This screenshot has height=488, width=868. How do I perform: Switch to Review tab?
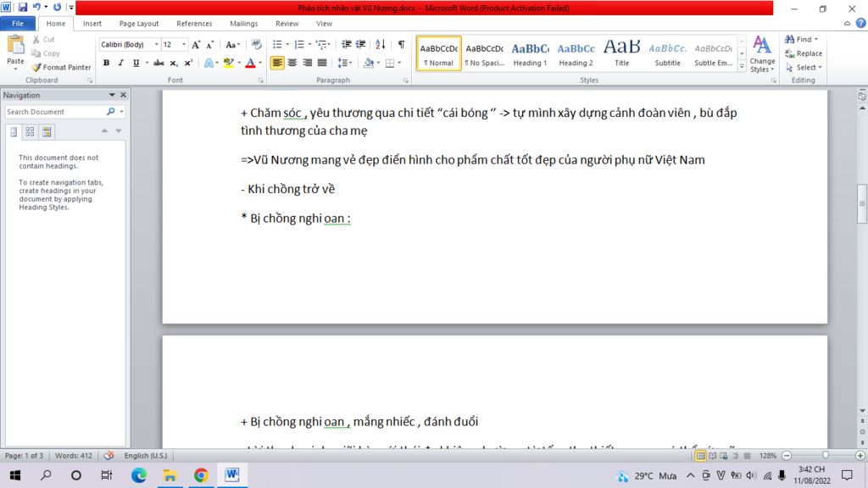tap(287, 23)
